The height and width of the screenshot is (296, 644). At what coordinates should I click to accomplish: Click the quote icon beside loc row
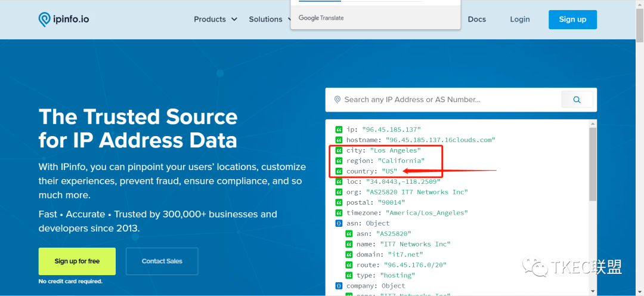tap(339, 181)
